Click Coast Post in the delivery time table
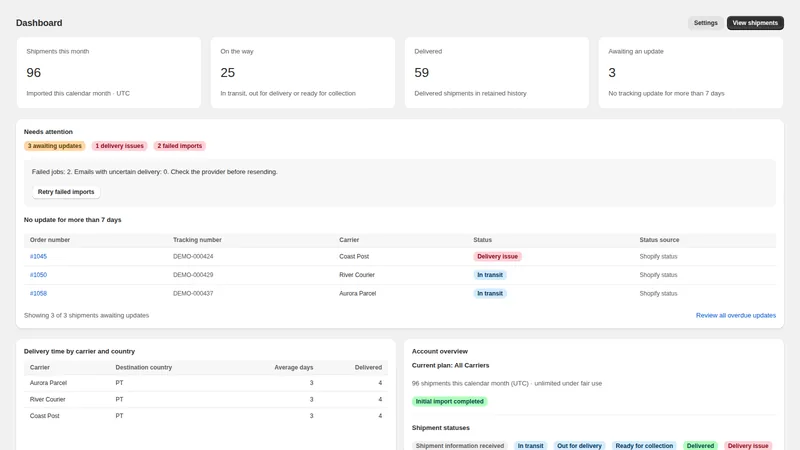Screen dimensions: 800x450 44,416
